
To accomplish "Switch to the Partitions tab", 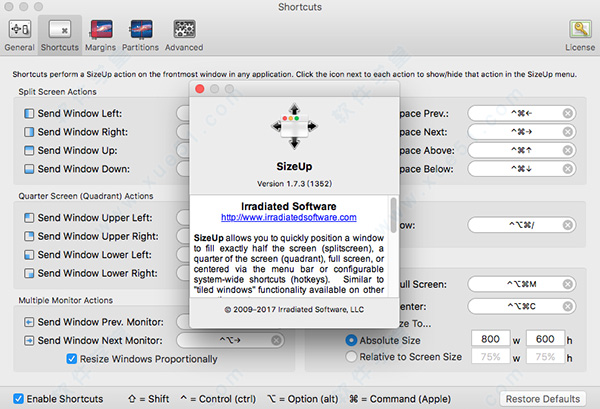I will coord(140,36).
